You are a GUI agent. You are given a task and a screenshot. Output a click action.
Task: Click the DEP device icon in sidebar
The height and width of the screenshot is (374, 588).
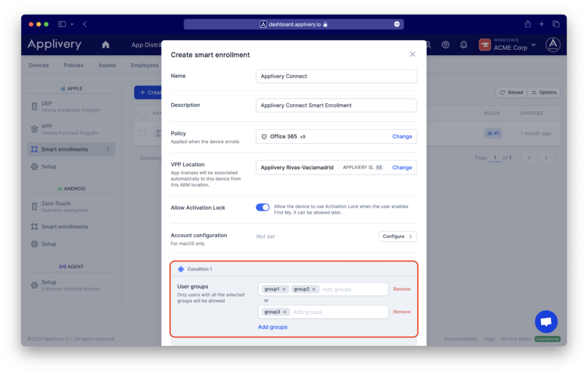click(34, 106)
